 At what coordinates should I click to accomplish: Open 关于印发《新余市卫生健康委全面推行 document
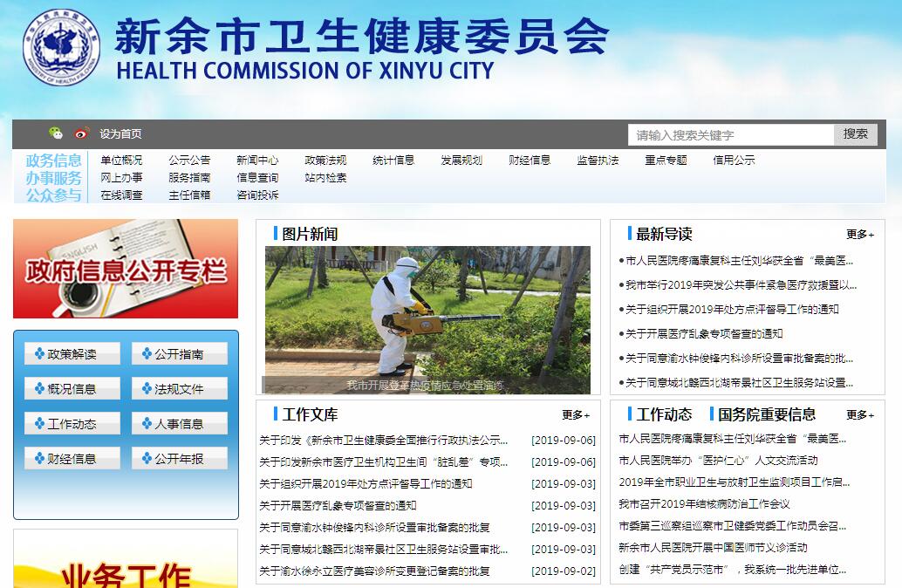[384, 441]
